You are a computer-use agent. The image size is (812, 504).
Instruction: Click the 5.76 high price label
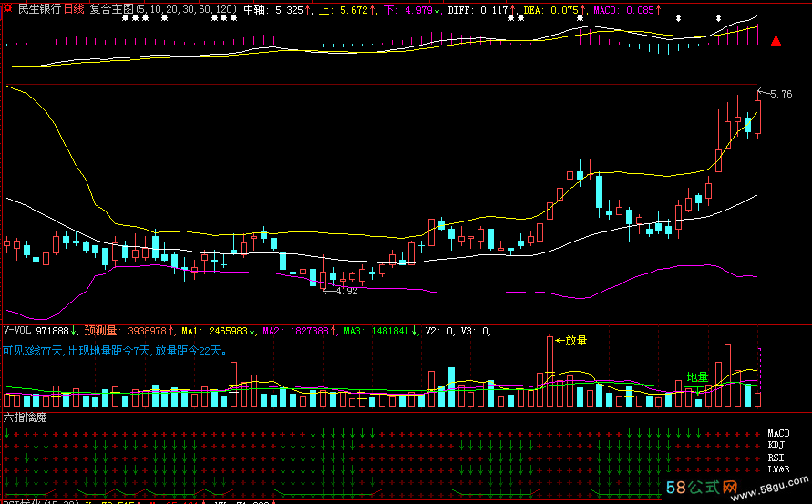click(x=781, y=94)
